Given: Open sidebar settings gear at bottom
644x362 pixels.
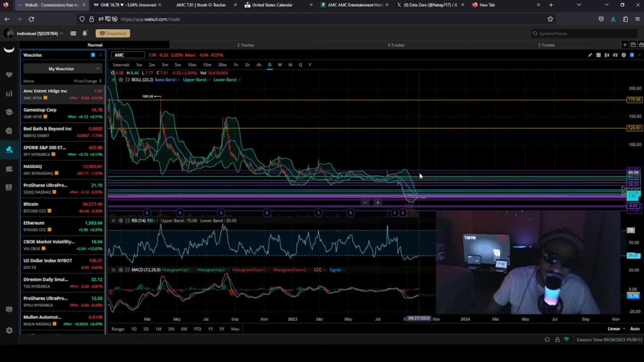Looking at the screenshot, I should (9, 330).
